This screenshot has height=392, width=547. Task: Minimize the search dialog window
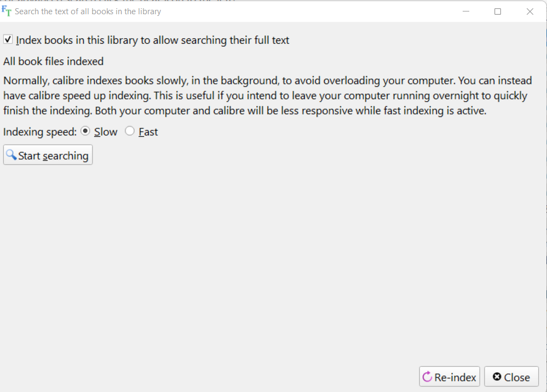point(466,11)
